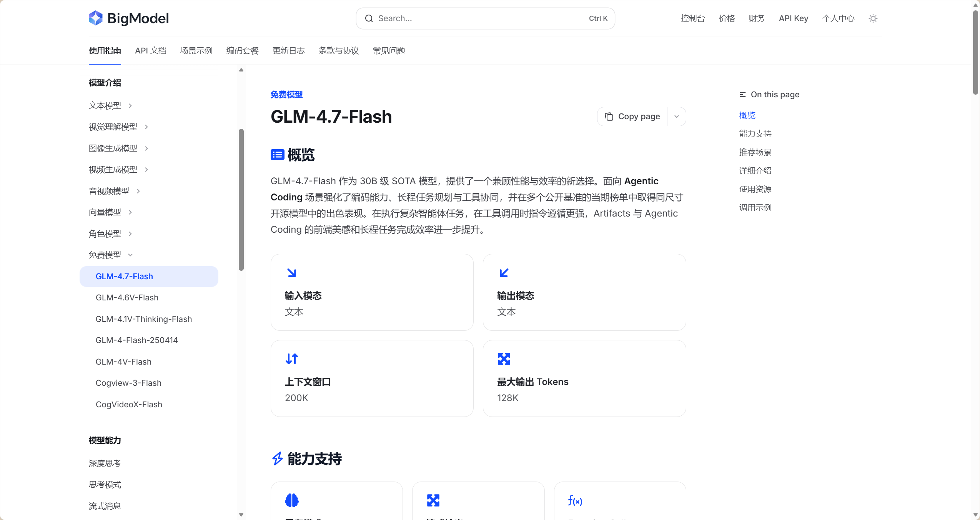Jump to 详细介绍 in page outline

click(755, 171)
